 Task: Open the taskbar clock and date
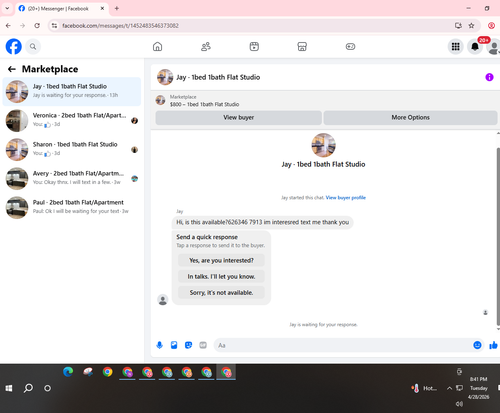[x=479, y=388]
